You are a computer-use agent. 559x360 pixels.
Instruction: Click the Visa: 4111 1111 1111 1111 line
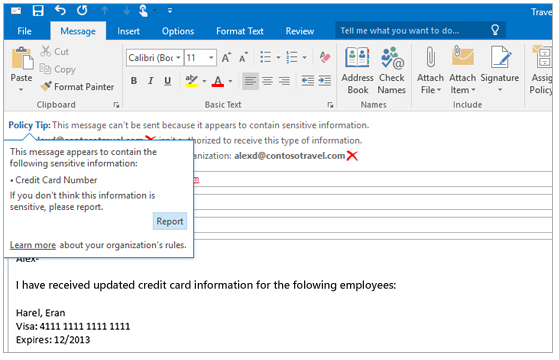[73, 326]
